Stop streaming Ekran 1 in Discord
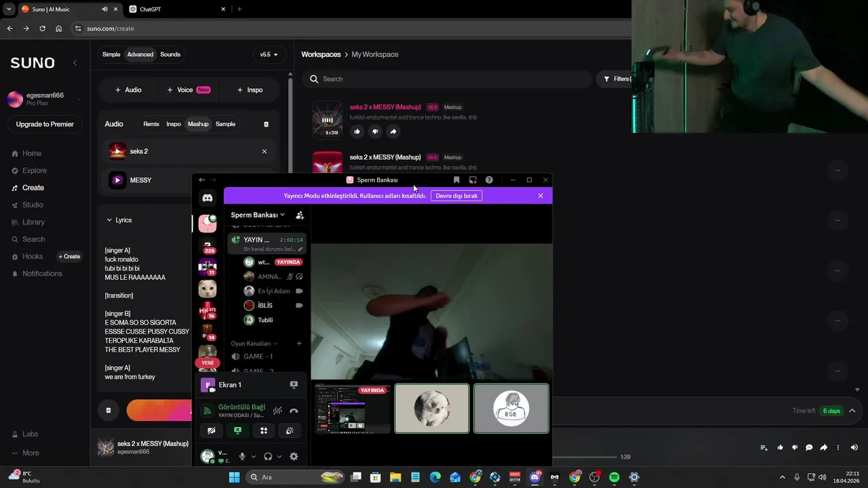The image size is (868, 488). pyautogui.click(x=294, y=384)
